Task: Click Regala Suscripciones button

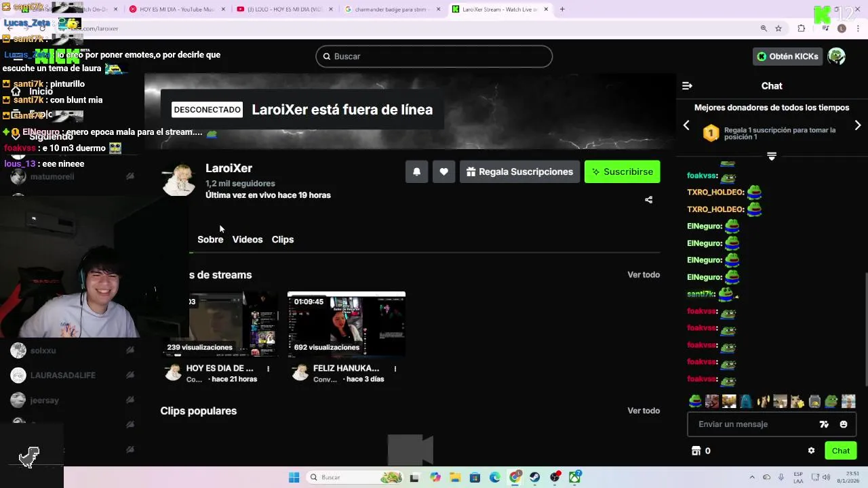Action: click(x=519, y=171)
